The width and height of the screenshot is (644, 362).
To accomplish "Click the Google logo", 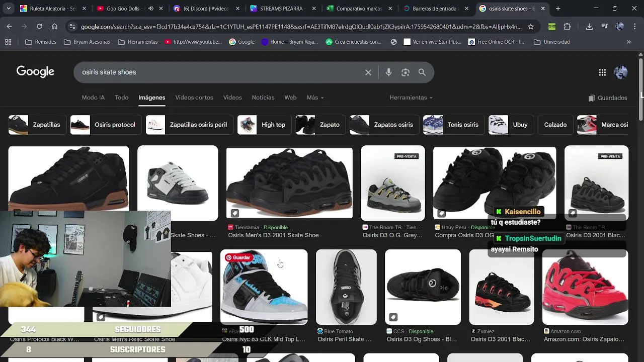I will pos(35,72).
